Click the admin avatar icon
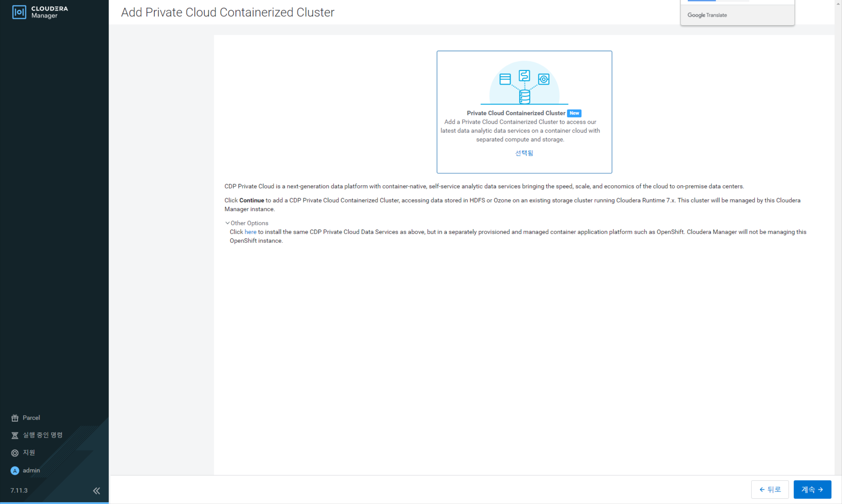This screenshot has width=842, height=504. point(15,470)
